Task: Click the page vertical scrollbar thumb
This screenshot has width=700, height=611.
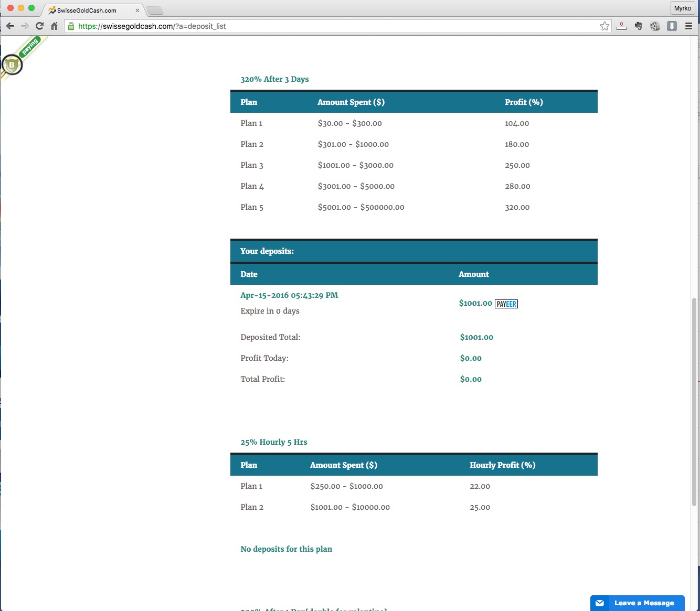Action: coord(694,401)
